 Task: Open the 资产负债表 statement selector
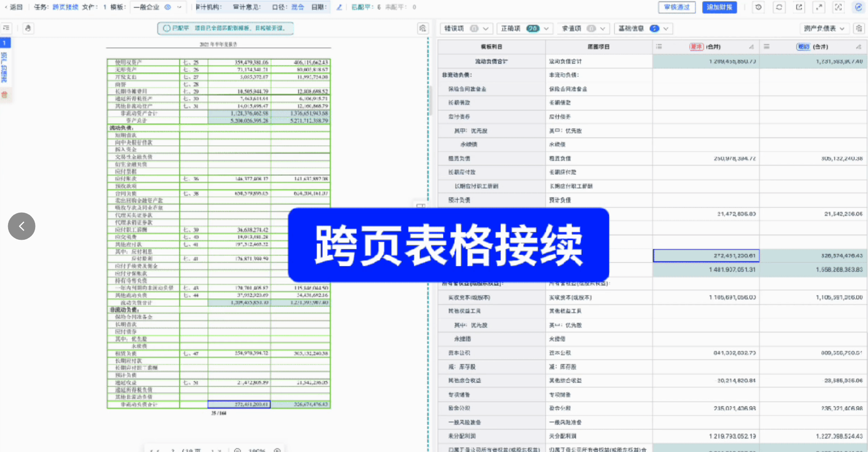pyautogui.click(x=824, y=28)
